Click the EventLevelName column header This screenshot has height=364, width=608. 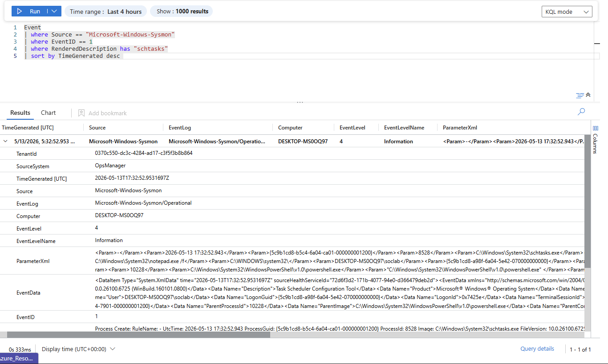[x=404, y=127]
